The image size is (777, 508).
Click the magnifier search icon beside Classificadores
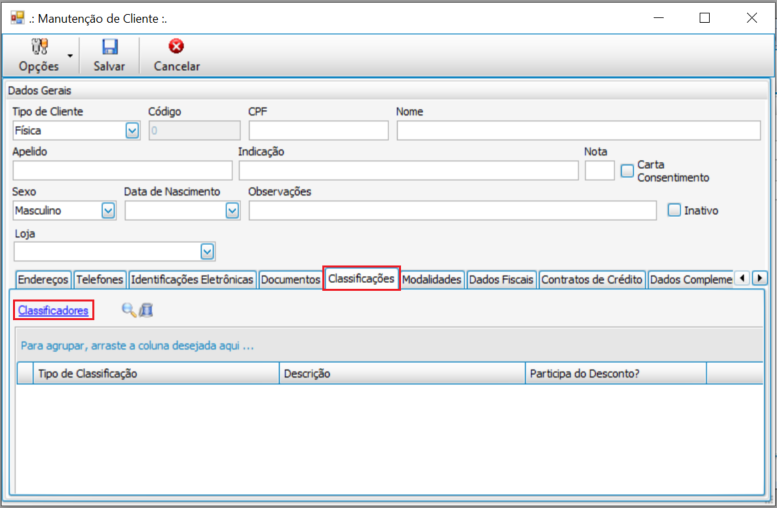(129, 310)
